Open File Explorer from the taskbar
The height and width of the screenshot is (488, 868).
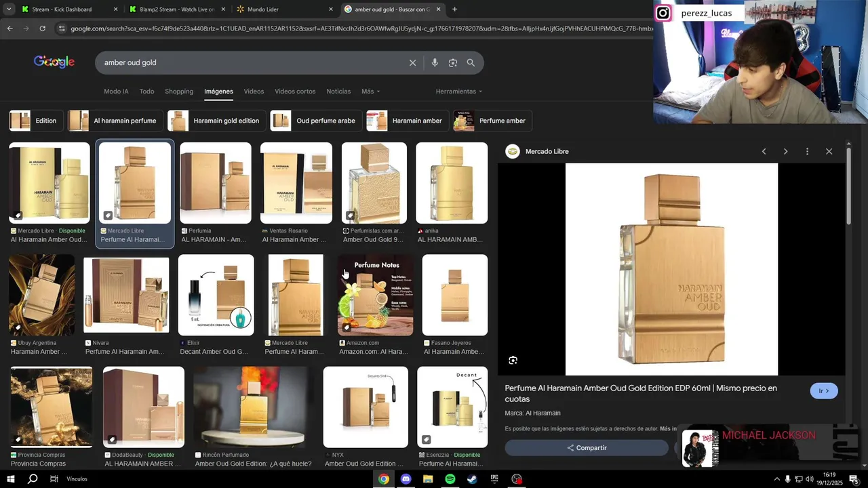[x=428, y=479]
